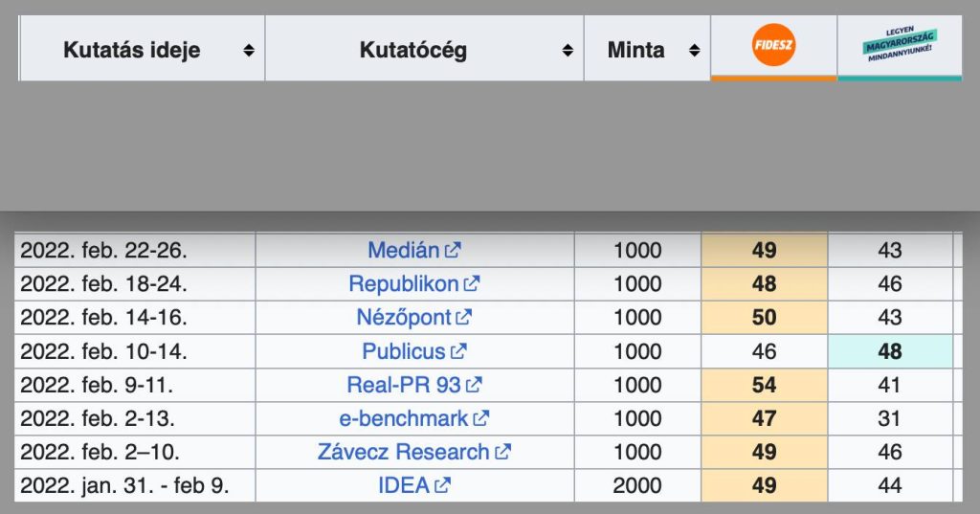This screenshot has width=980, height=514.
Task: Click the external link icon after e-benchmark
Action: click(x=481, y=418)
